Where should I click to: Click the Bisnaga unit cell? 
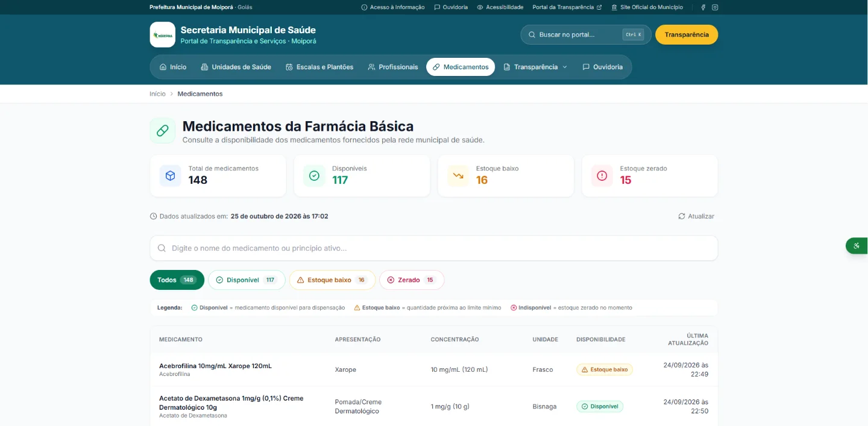(x=544, y=406)
